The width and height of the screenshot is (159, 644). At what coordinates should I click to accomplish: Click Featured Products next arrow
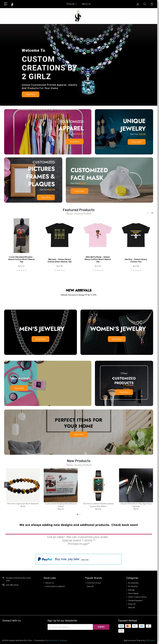(152, 213)
